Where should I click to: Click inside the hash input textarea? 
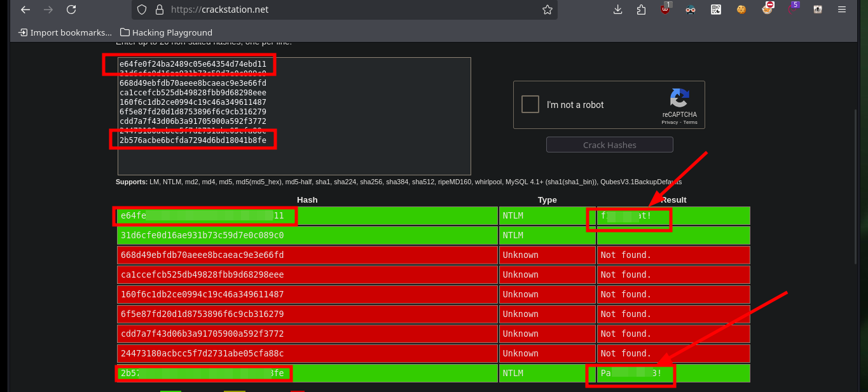tap(294, 116)
